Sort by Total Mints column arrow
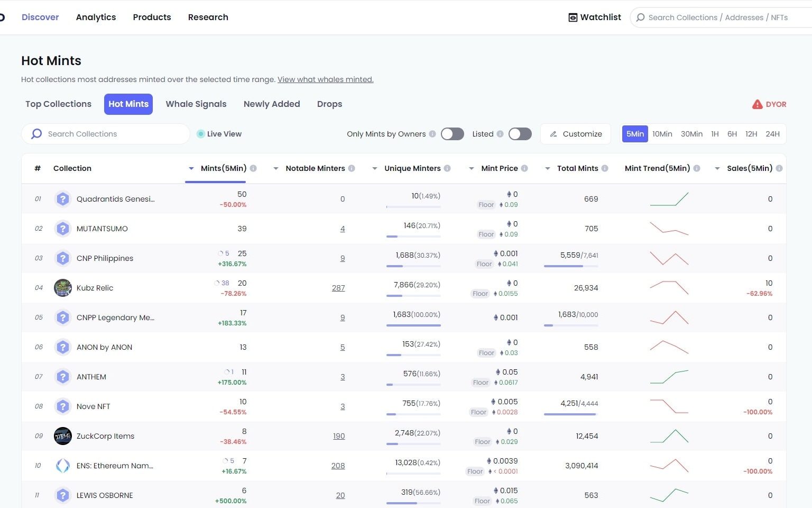Screen dimensions: 812x508 pos(548,168)
